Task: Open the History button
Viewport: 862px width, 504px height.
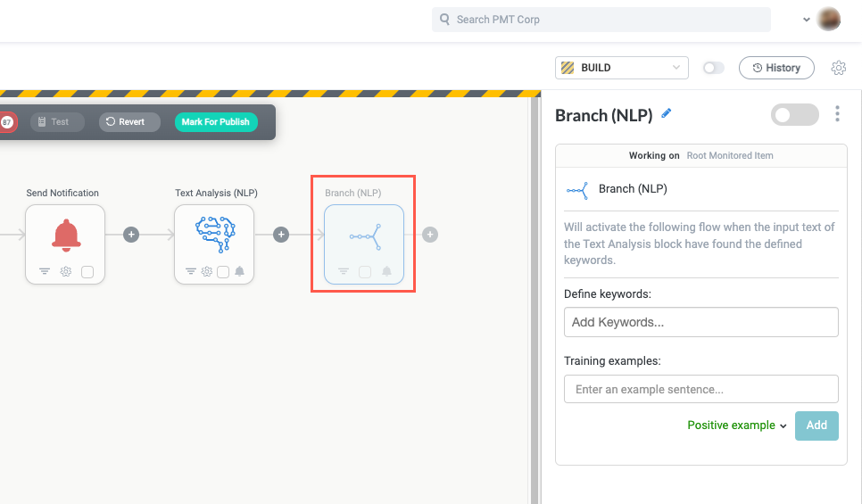Action: [x=776, y=68]
